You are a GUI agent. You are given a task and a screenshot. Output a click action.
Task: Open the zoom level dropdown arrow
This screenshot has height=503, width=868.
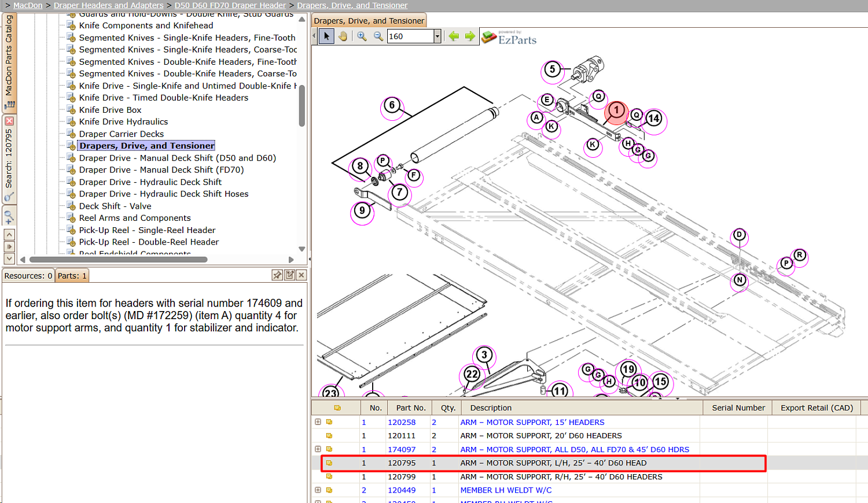pyautogui.click(x=437, y=36)
